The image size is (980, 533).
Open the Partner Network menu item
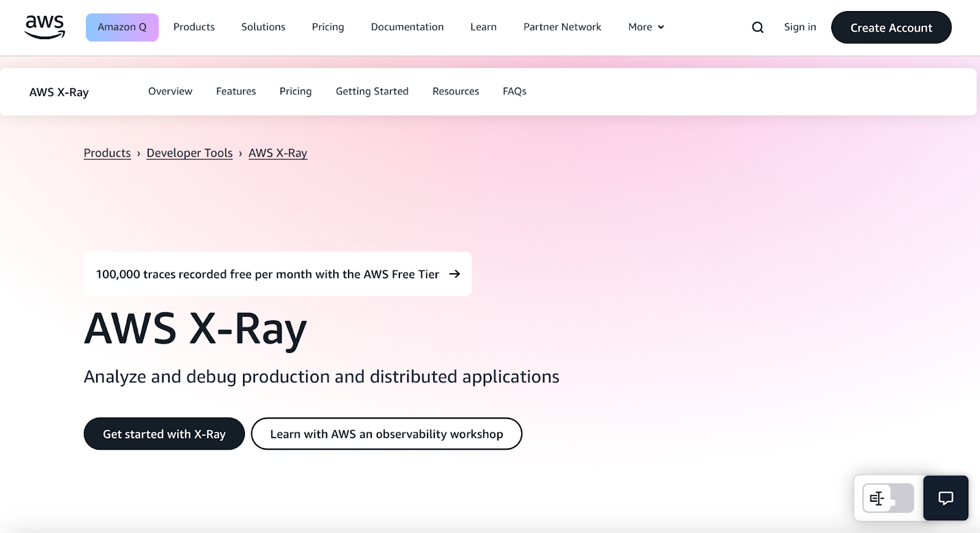[562, 27]
